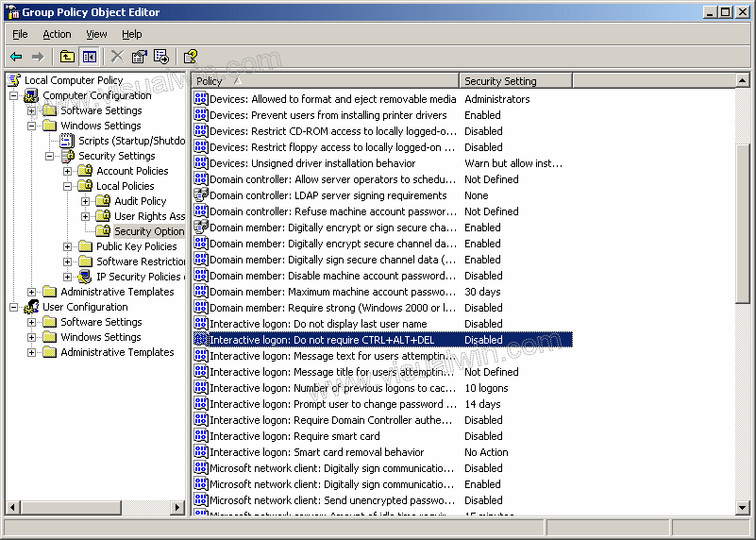Click the policy list's vertical scrollbar down arrow
Viewport: 756px width, 540px height.
(x=742, y=508)
